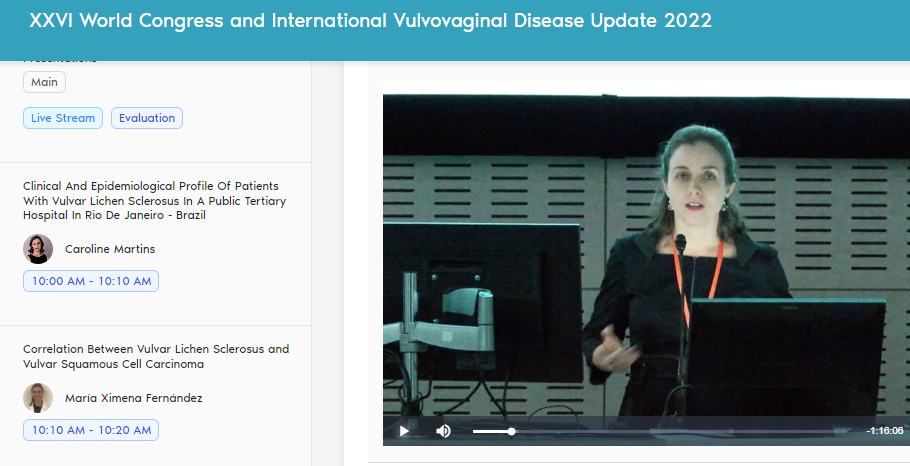Mute the video with speaker icon

pos(443,431)
